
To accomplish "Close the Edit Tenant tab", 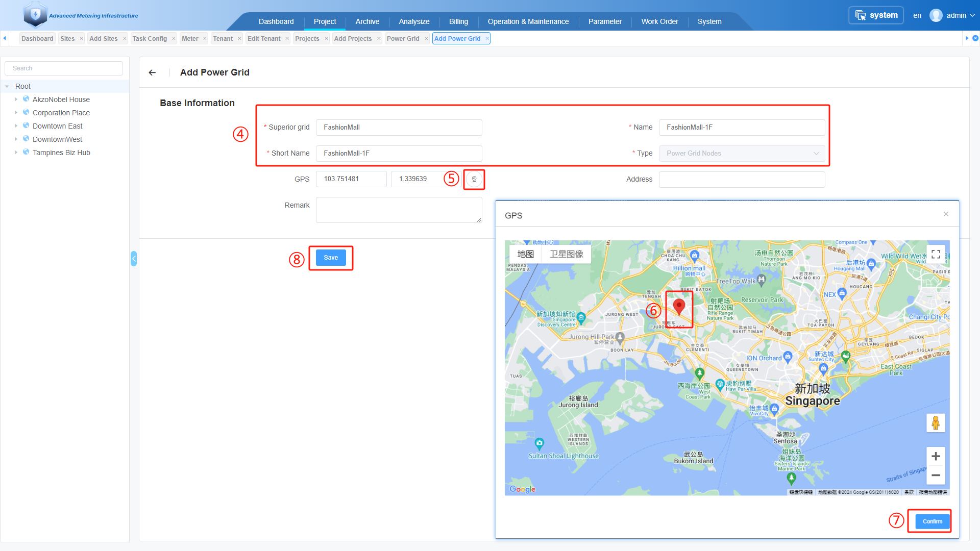I will [287, 39].
